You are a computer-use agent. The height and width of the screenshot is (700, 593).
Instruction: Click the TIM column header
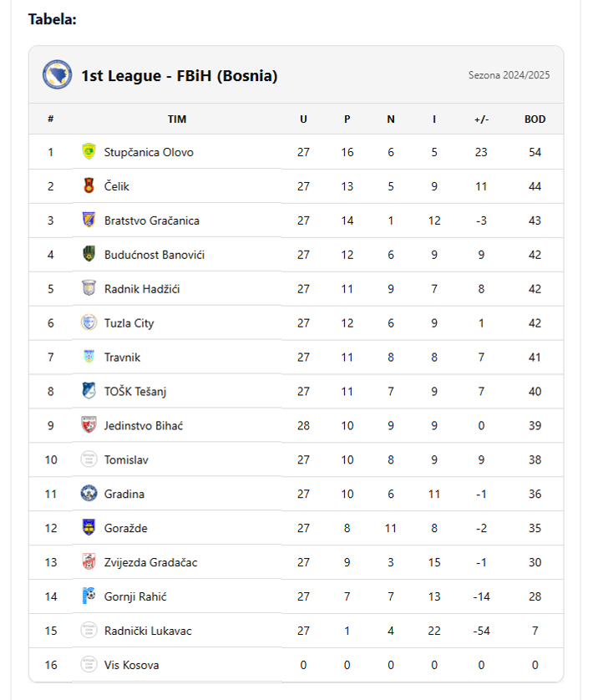pos(177,119)
